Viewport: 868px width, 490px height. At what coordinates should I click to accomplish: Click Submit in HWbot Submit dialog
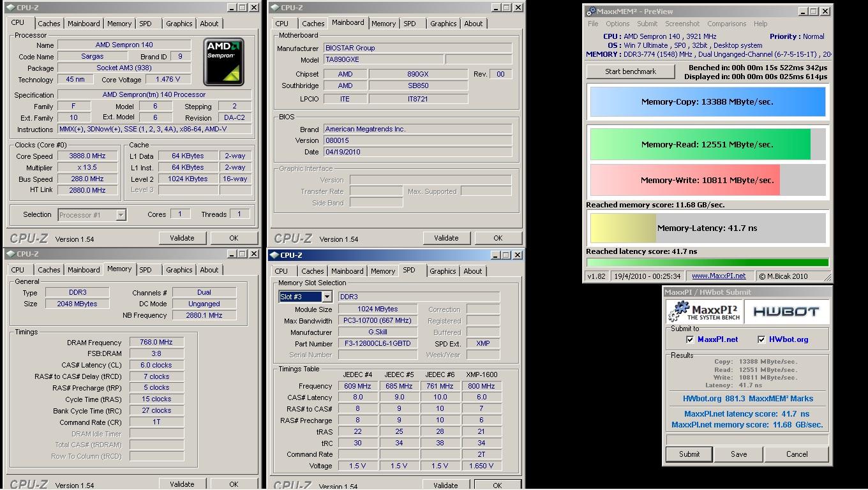click(689, 454)
